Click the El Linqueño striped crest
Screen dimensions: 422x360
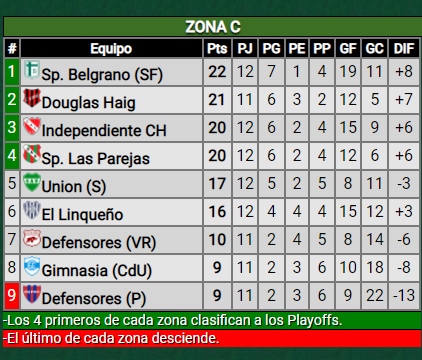click(x=32, y=210)
